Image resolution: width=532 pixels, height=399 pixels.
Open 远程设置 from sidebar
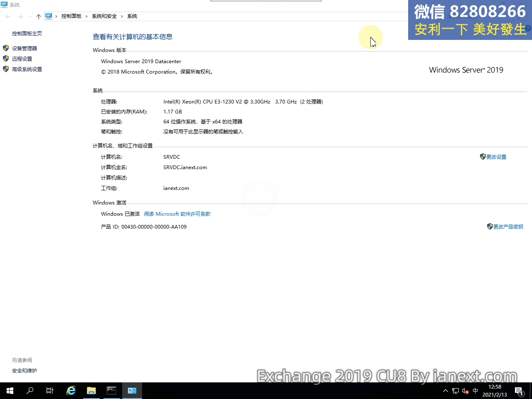22,59
